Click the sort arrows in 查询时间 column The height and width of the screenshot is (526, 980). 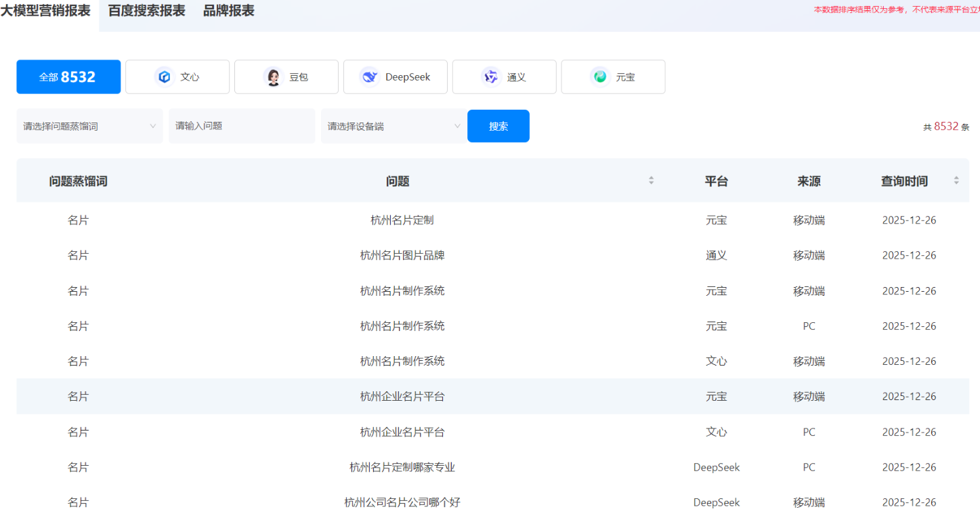click(956, 181)
